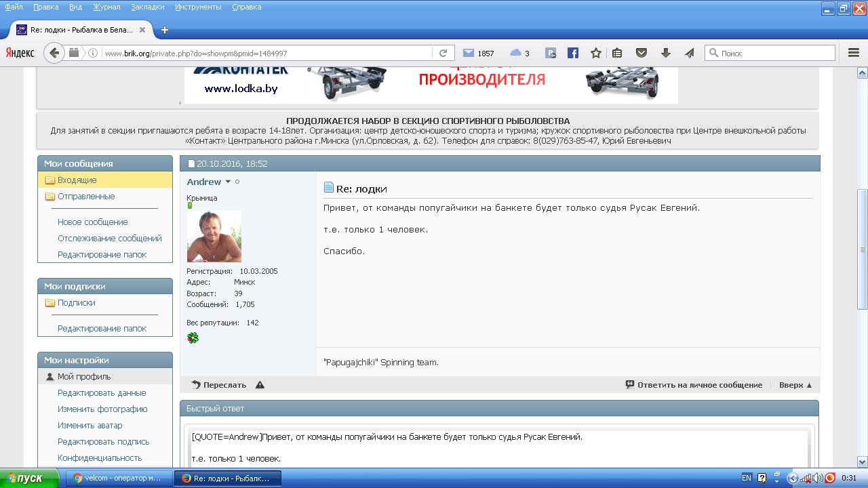
Task: Open the Закладки menu
Action: 148,7
